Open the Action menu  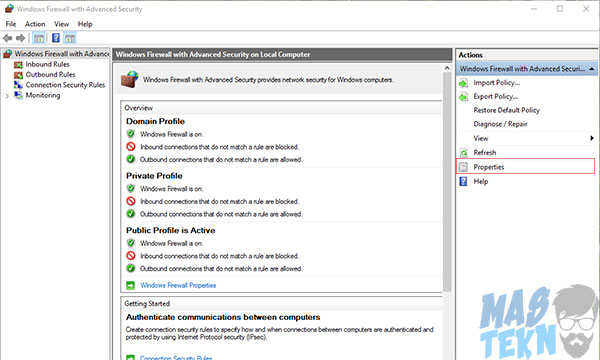35,24
